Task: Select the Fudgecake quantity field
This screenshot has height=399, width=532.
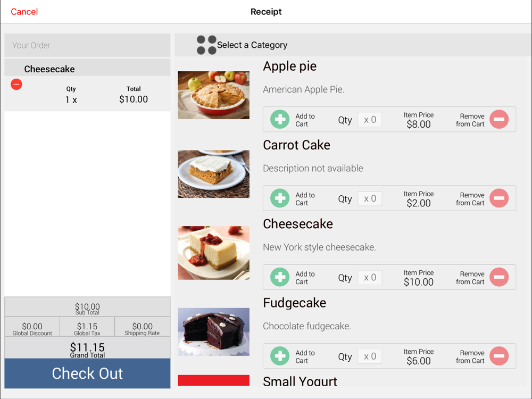Action: click(x=370, y=356)
